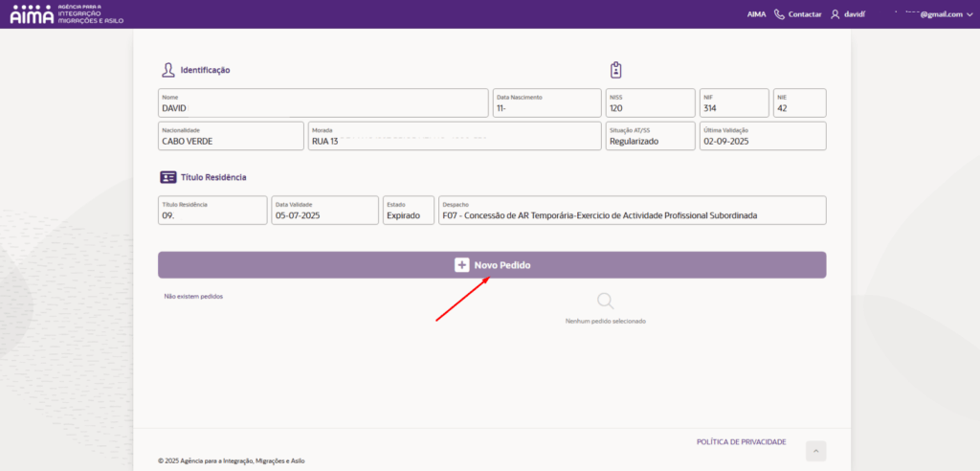
Task: Click the magnifying glass search icon
Action: pyautogui.click(x=605, y=302)
